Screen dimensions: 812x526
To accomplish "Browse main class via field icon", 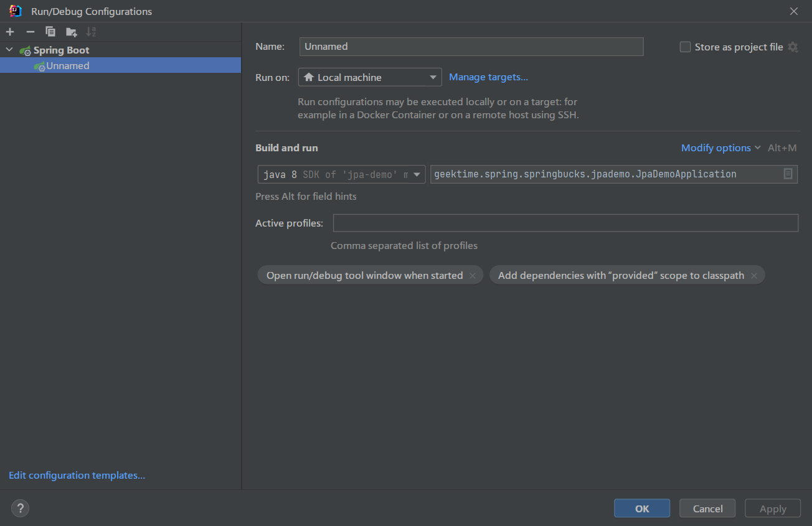I will pyautogui.click(x=788, y=174).
